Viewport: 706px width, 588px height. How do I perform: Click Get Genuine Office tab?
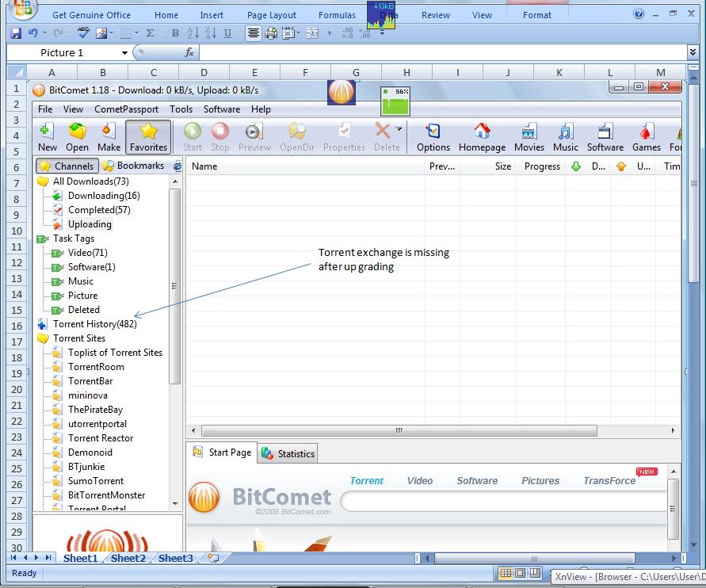[91, 15]
